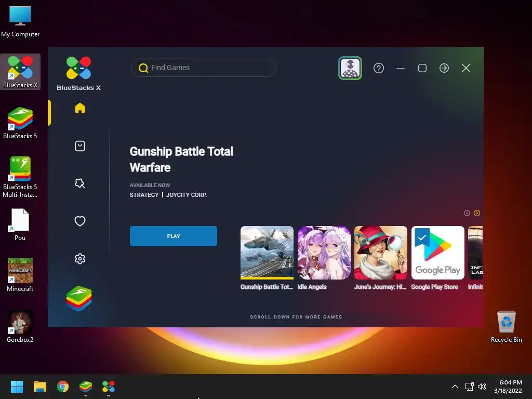This screenshot has width=532, height=399.
Task: Open the network status tray icon
Action: coord(470,387)
